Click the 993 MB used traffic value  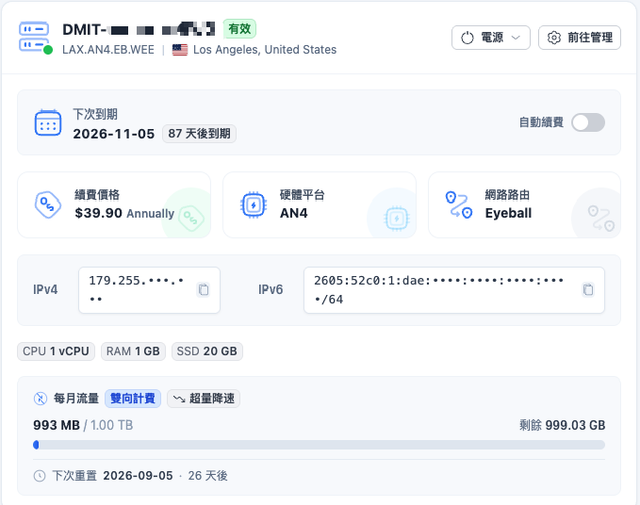tap(56, 425)
